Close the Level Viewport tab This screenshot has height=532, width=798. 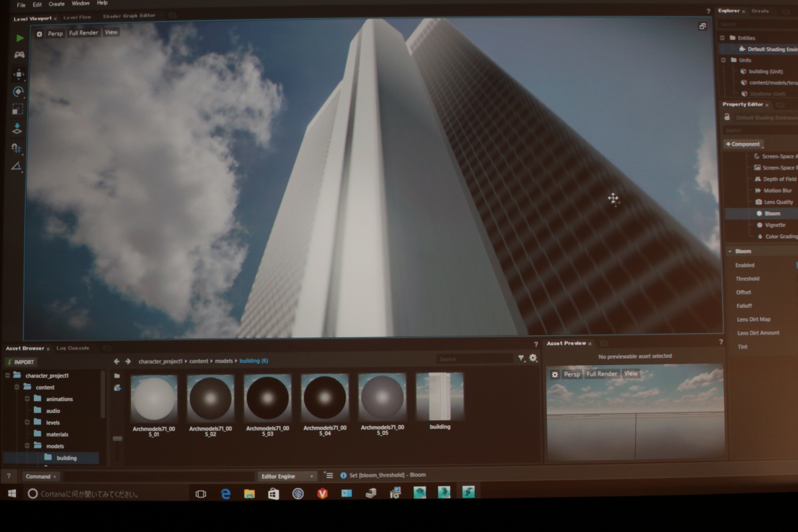[55, 19]
